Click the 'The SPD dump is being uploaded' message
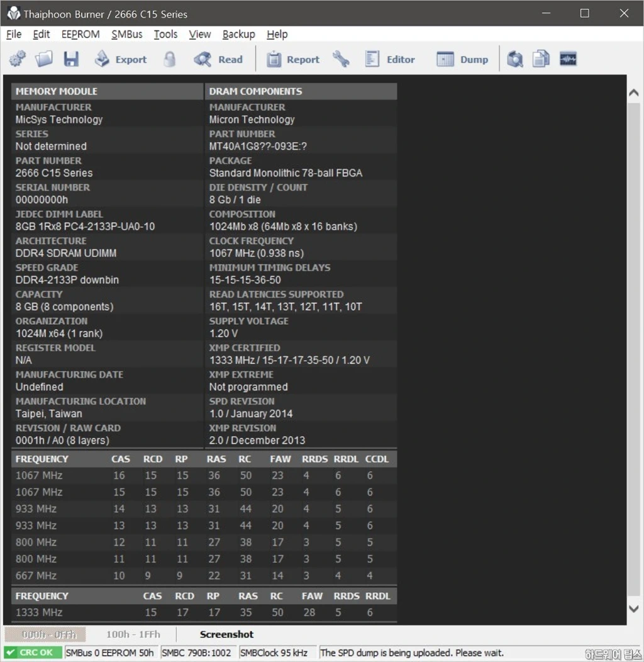Image resolution: width=644 pixels, height=662 pixels. point(412,653)
